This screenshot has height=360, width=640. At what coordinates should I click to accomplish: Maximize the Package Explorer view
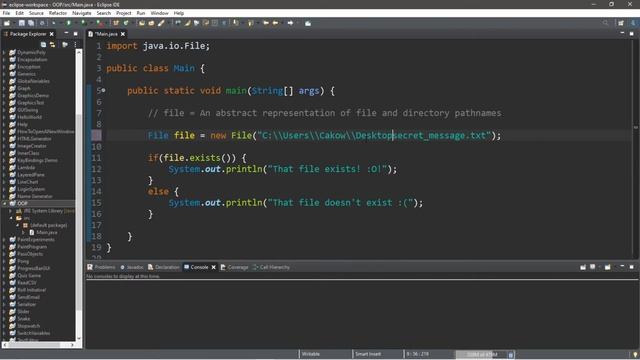[76, 33]
